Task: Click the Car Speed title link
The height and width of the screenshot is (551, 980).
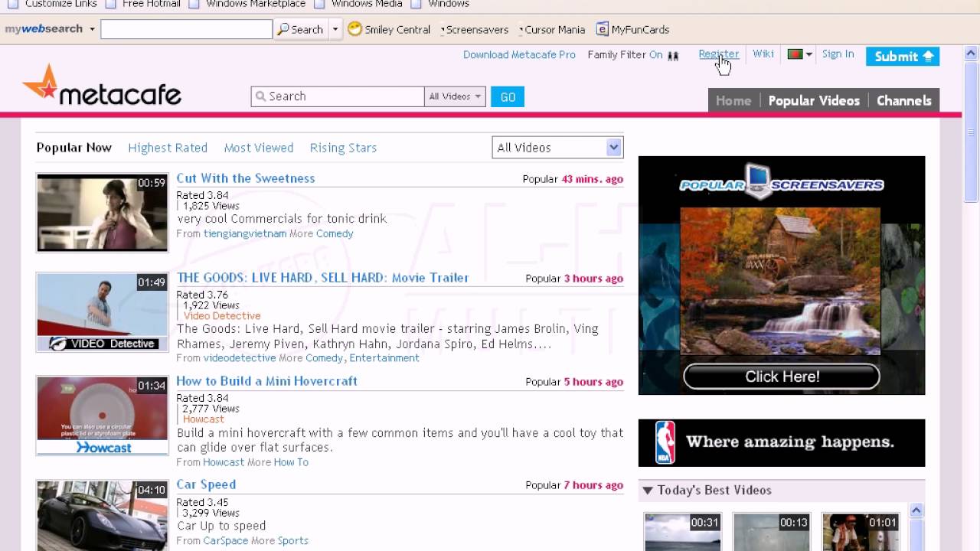Action: pos(206,484)
